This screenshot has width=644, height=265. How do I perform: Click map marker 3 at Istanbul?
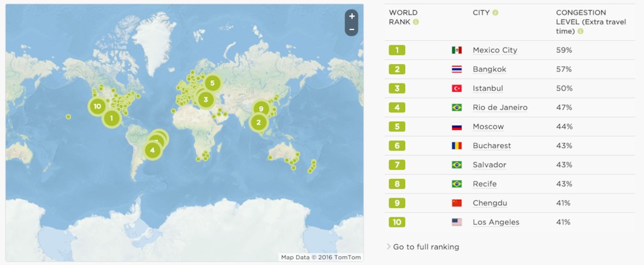[206, 99]
